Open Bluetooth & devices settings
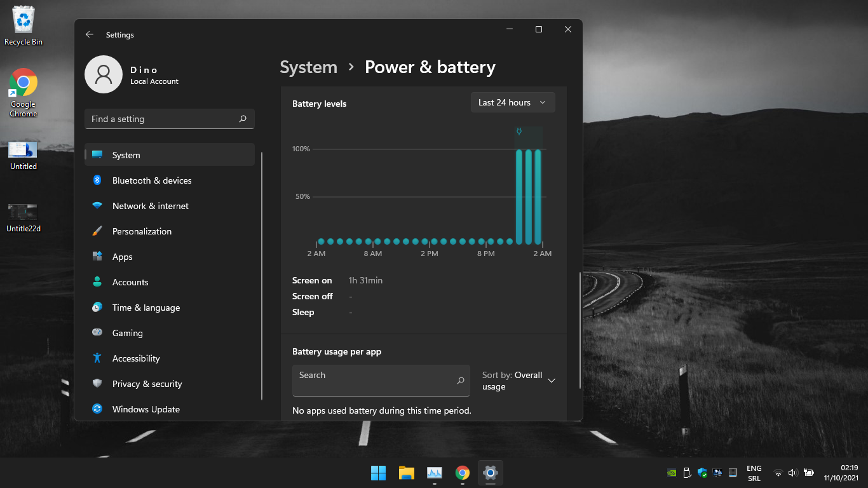Image resolution: width=868 pixels, height=488 pixels. tap(151, 180)
